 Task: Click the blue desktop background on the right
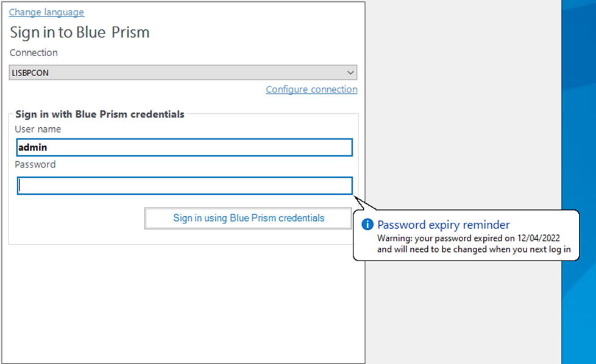tap(578, 152)
